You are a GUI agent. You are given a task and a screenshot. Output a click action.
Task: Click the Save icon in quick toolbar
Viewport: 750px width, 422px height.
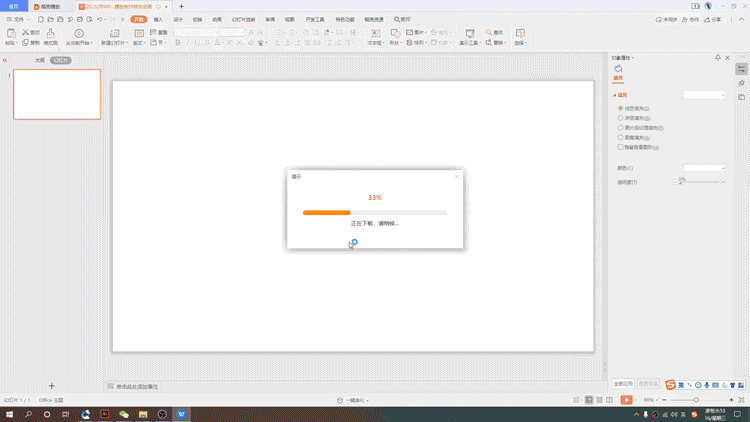click(60, 19)
